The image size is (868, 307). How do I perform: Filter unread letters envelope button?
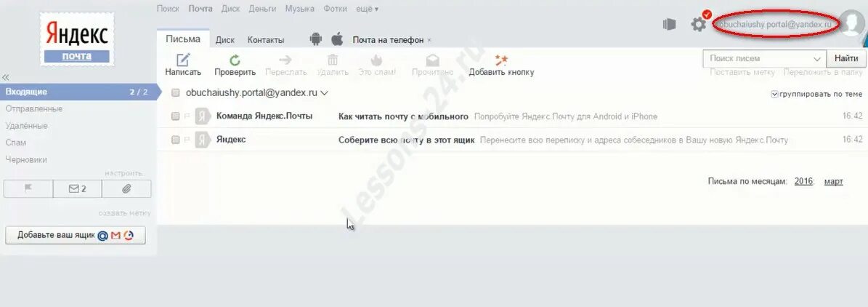[78, 189]
